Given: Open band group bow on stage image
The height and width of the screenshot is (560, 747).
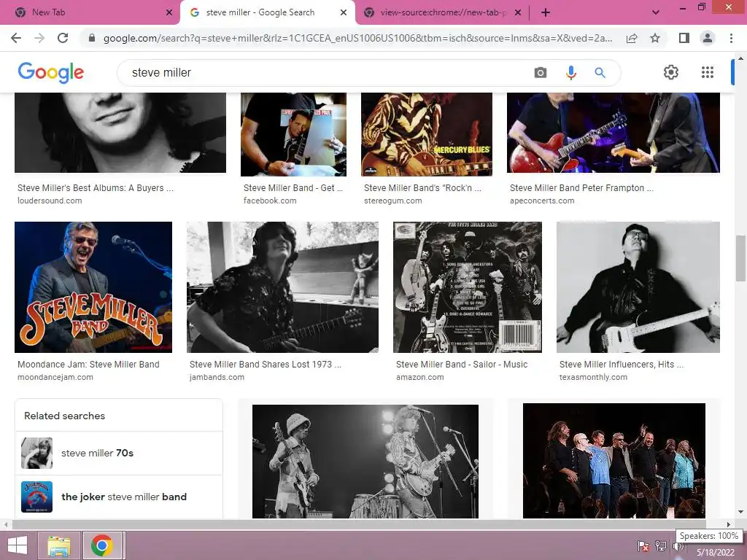Looking at the screenshot, I should [x=614, y=461].
